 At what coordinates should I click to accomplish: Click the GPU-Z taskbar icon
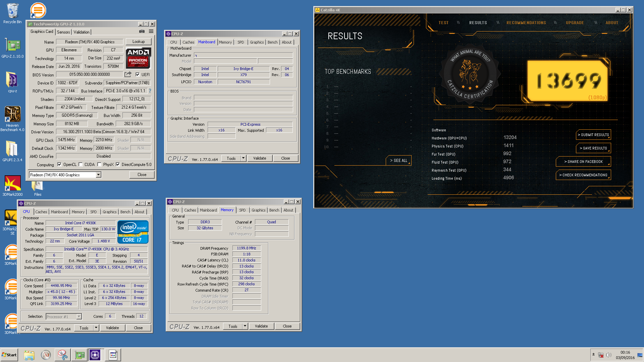[79, 355]
